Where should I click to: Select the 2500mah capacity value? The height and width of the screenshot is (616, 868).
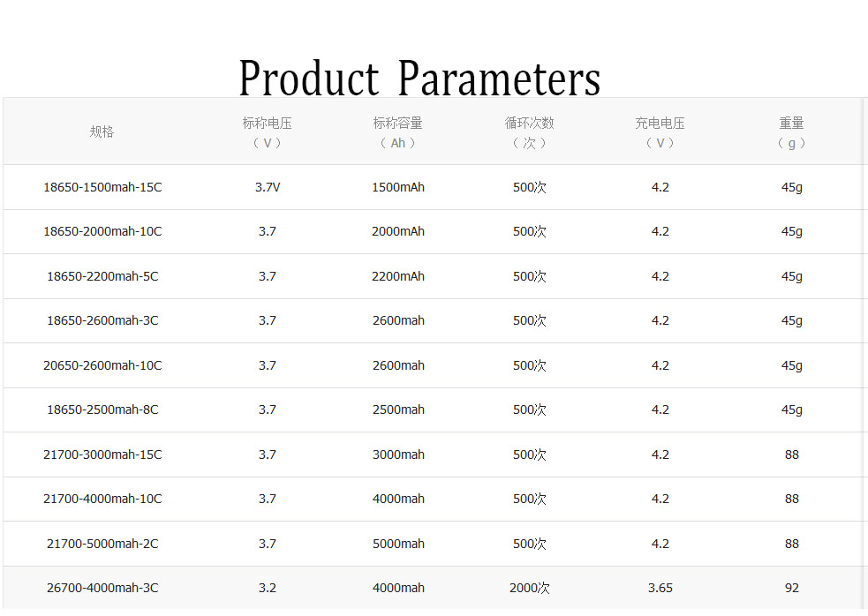tap(398, 409)
